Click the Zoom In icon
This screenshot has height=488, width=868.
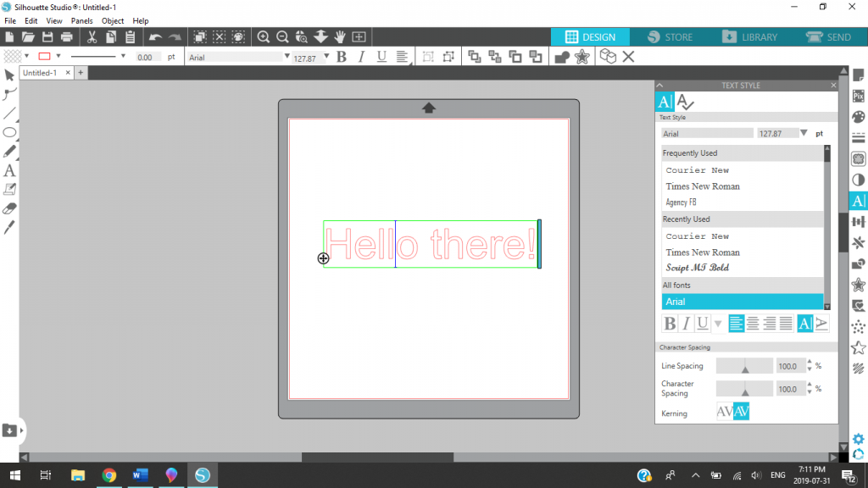coord(264,37)
